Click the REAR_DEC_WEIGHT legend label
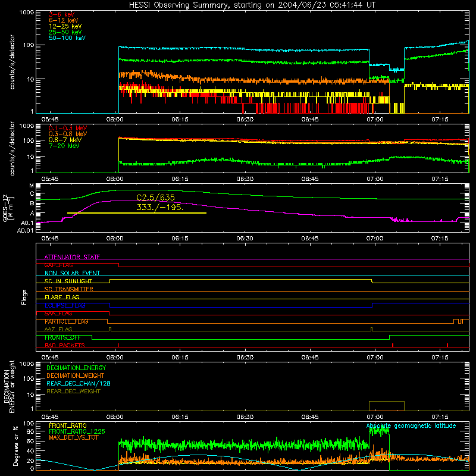Screen dimensions: 476x476 point(73,392)
